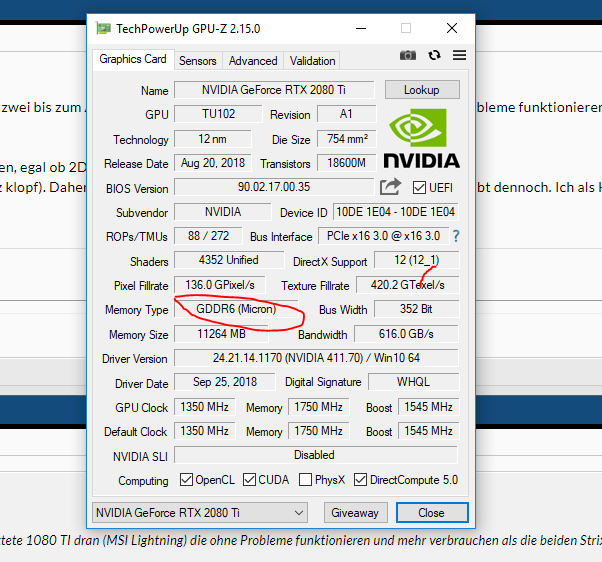Viewport: 602px width, 562px height.
Task: Click the Revision field A1
Action: 346,114
